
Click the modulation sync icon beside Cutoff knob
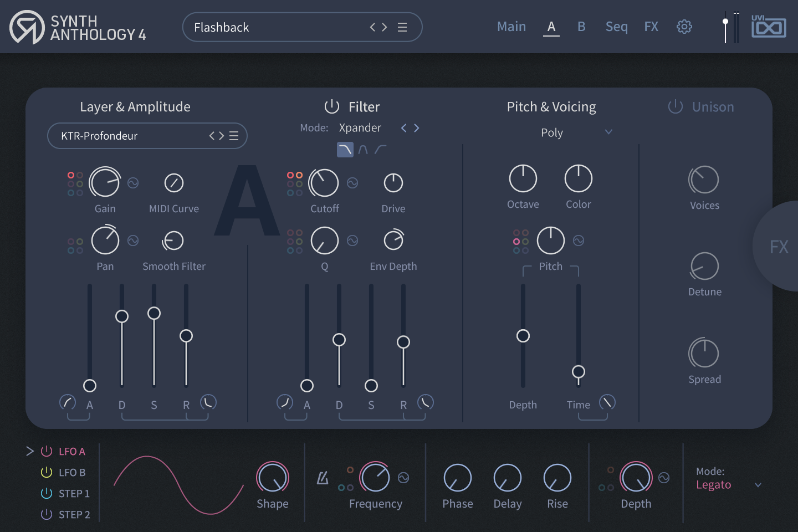point(353,182)
